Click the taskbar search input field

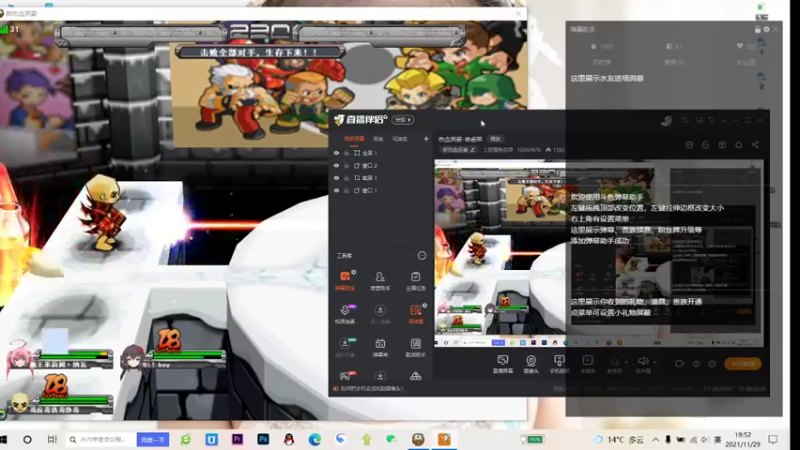coord(102,439)
